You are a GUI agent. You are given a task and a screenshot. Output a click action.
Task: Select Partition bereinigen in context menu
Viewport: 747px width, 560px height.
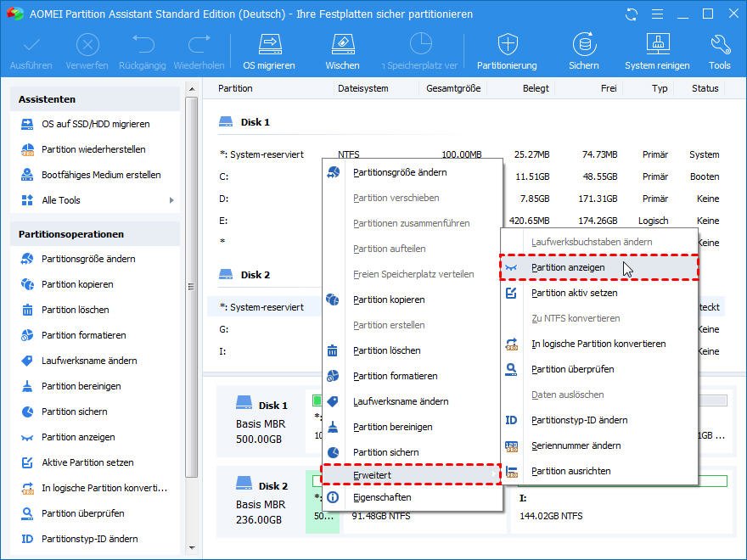(412, 427)
